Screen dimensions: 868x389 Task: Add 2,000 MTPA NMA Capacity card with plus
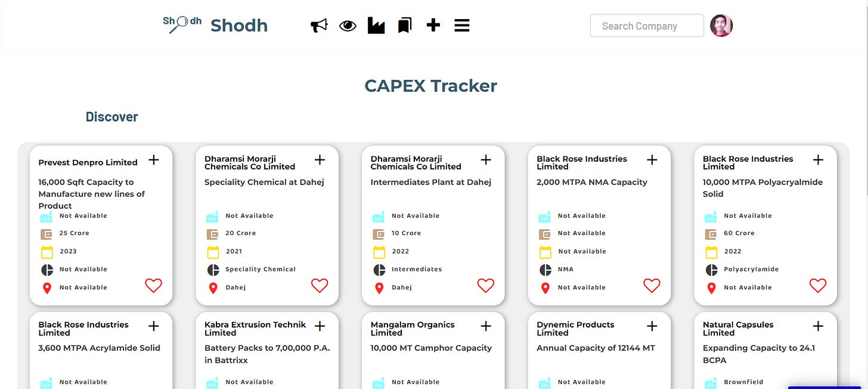[x=652, y=159]
